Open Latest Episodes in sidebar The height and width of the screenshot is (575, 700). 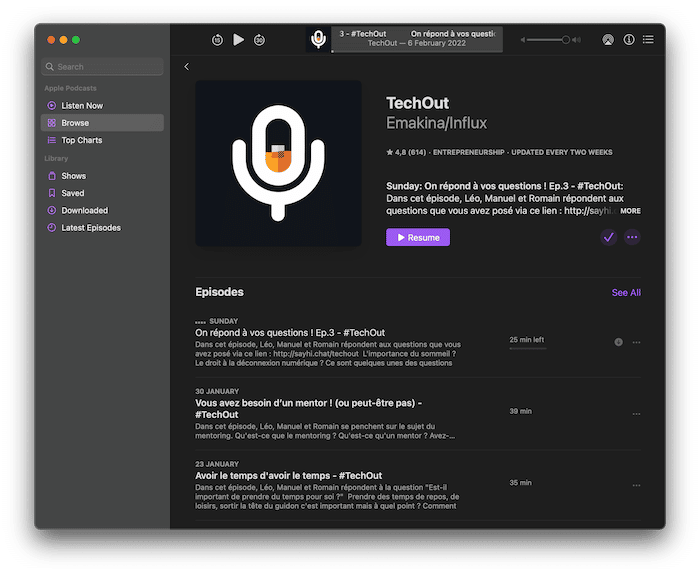point(102,228)
